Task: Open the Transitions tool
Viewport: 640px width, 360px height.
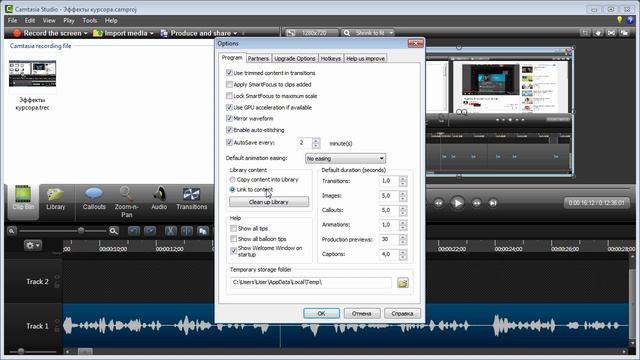Action: (x=191, y=199)
